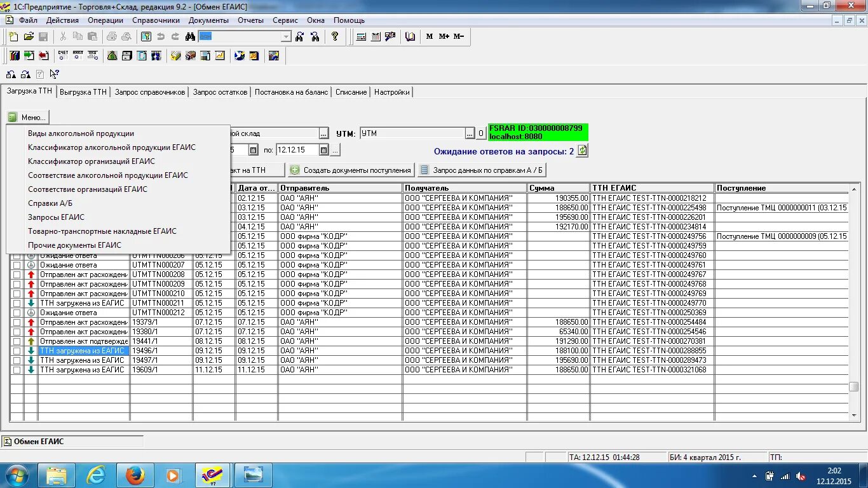The width and height of the screenshot is (868, 488).
Task: Click the 0 button next to УТМ field
Action: coord(481,133)
